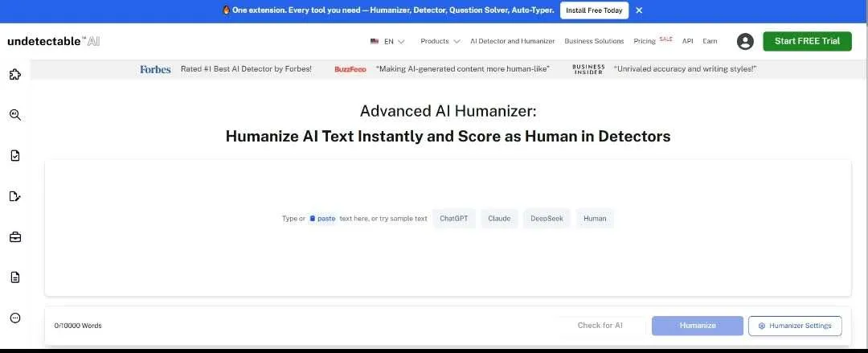Open the document edit pencil sidebar icon
The width and height of the screenshot is (868, 353).
[15, 196]
